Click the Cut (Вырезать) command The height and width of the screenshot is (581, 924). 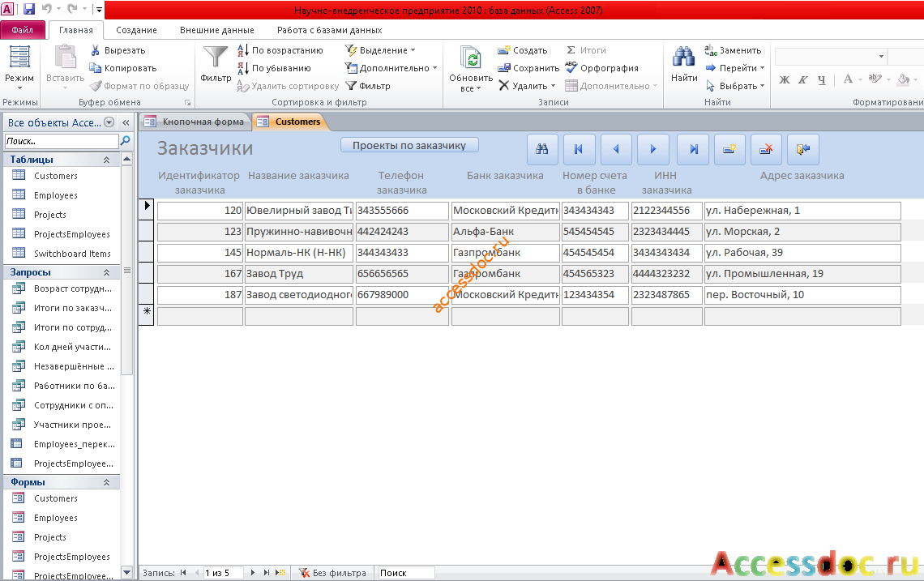point(118,51)
